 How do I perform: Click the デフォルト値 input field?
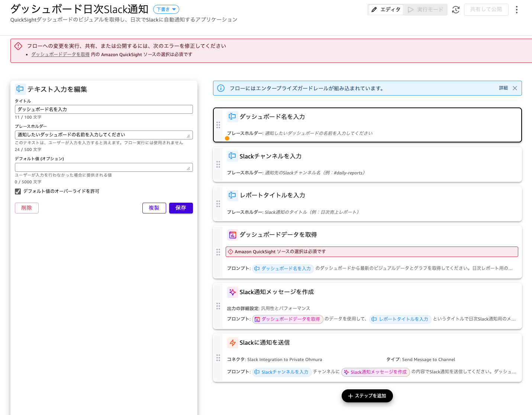(104, 167)
